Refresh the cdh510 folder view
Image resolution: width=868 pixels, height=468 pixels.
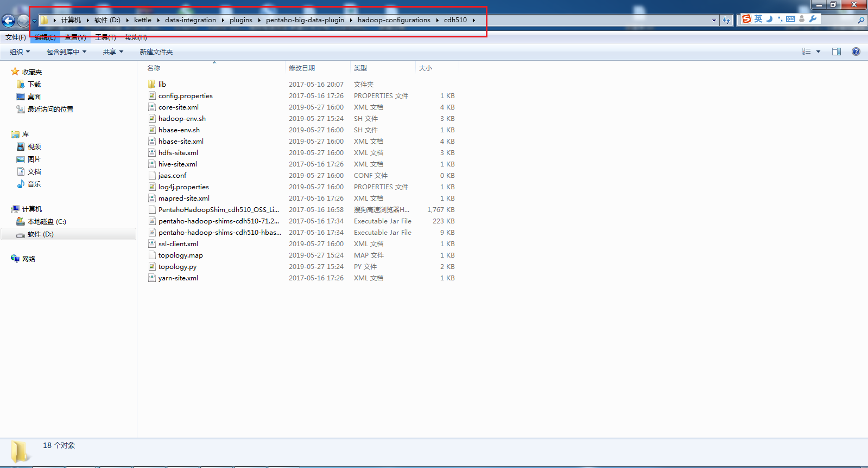coord(726,20)
